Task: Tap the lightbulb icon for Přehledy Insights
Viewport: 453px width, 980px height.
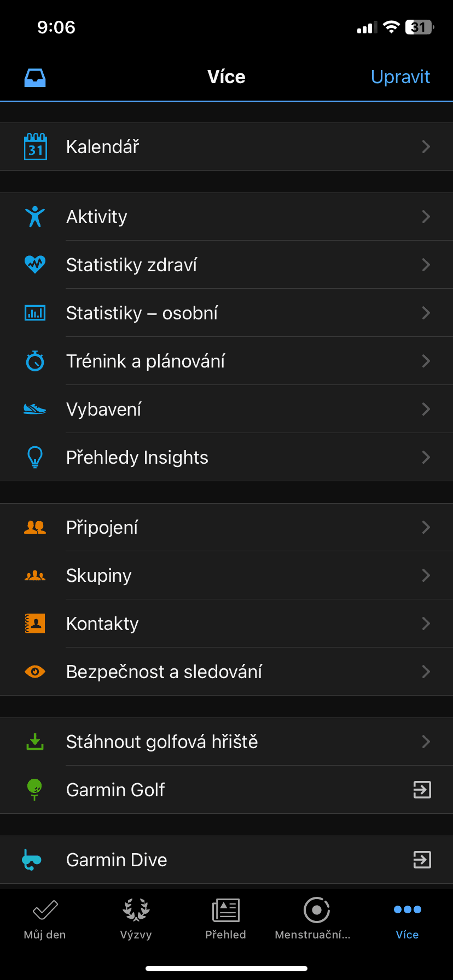Action: tap(35, 457)
